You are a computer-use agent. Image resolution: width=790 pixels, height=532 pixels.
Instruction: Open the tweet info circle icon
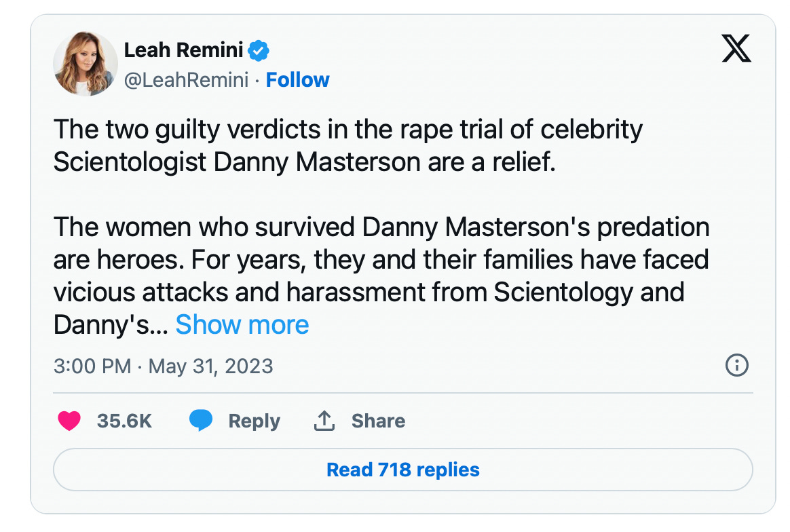point(736,366)
